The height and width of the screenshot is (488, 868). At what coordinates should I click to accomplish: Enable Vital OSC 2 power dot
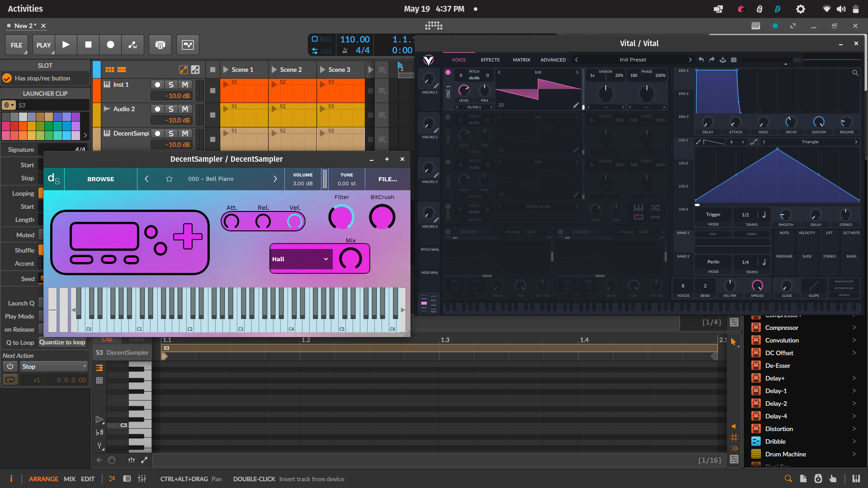pyautogui.click(x=448, y=117)
